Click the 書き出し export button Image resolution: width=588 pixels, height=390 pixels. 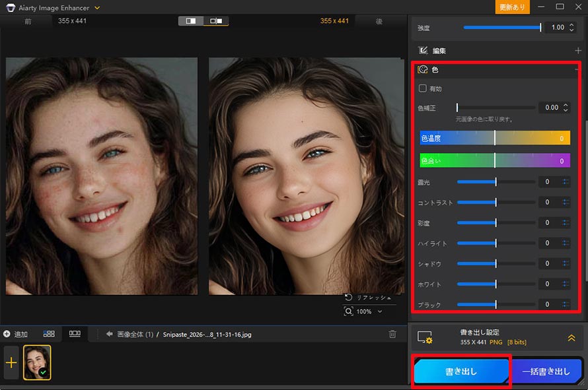461,372
